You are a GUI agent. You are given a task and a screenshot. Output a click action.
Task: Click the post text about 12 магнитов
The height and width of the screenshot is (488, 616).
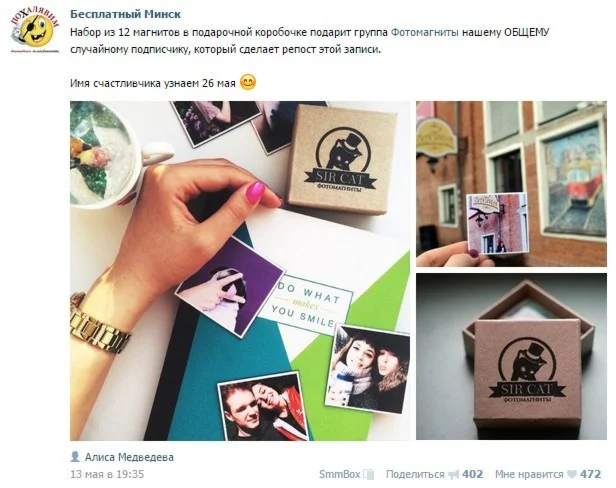[x=309, y=41]
